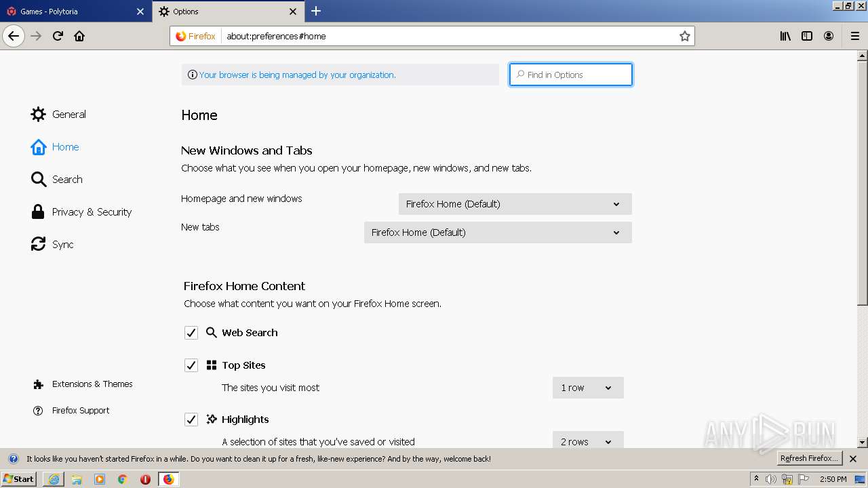This screenshot has width=868, height=488.
Task: Click the Firefox taskbar button
Action: click(168, 479)
